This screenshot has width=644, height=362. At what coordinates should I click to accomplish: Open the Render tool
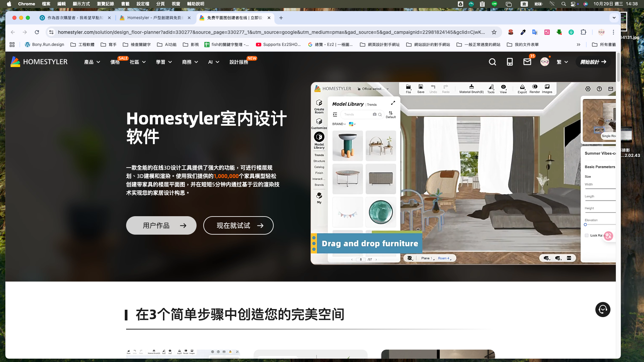click(535, 89)
